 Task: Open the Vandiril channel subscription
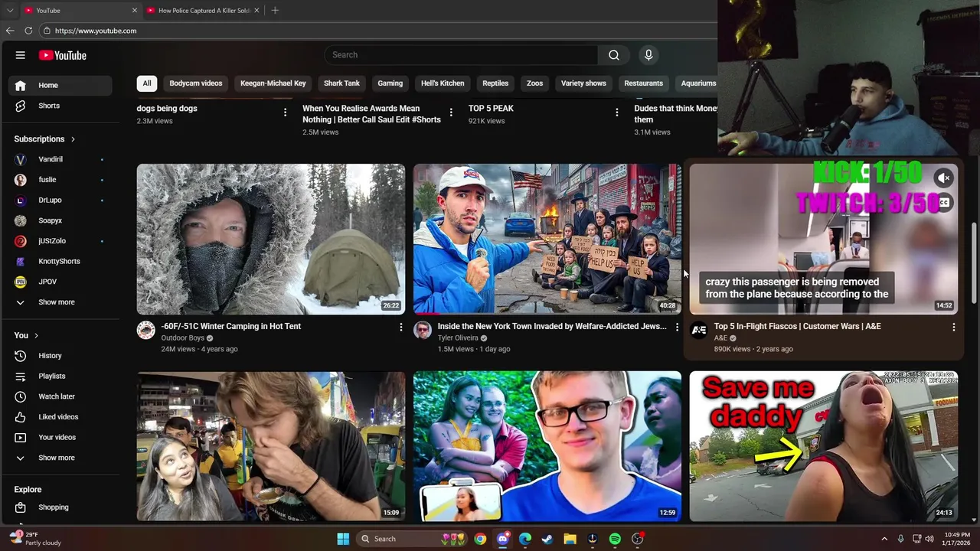pos(61,159)
